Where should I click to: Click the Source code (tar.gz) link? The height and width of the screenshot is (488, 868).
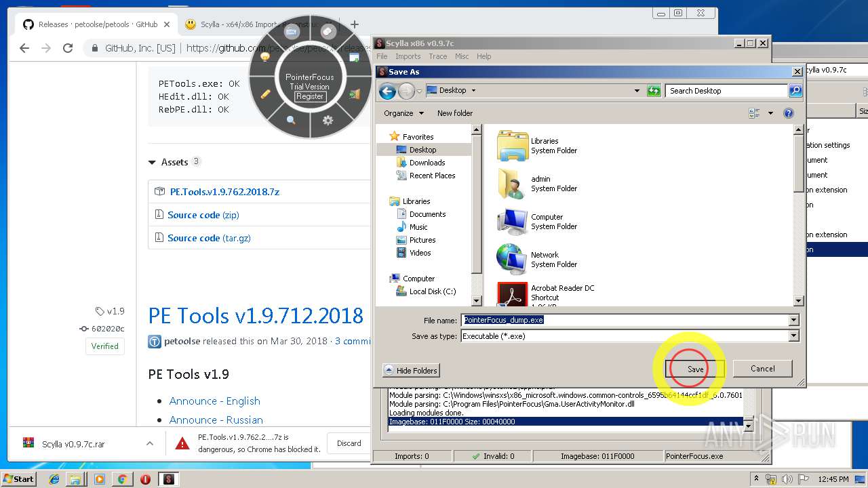[x=210, y=238]
